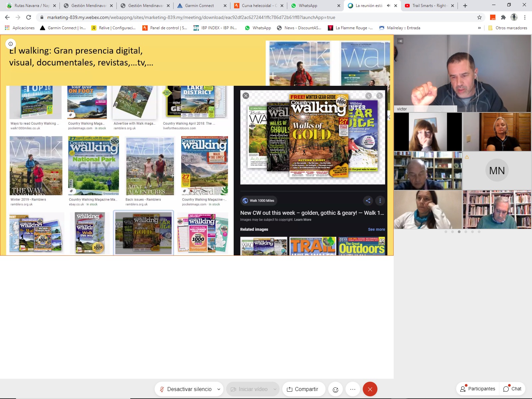Screen dimensions: 532x399
Task: Open the Chrome Apps grid shortcut
Action: click(x=7, y=28)
